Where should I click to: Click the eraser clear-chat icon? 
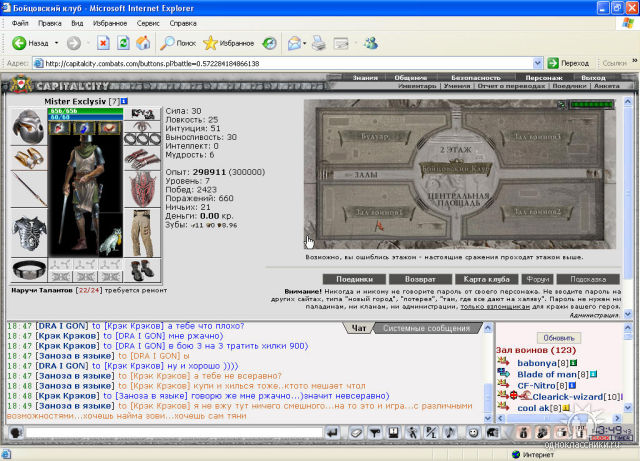click(356, 432)
